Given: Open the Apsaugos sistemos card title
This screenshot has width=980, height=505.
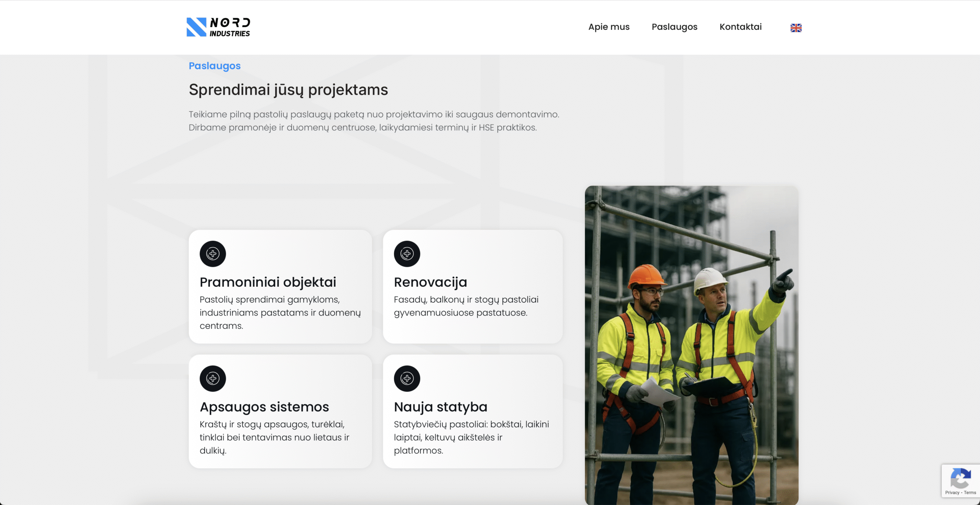Looking at the screenshot, I should point(264,407).
